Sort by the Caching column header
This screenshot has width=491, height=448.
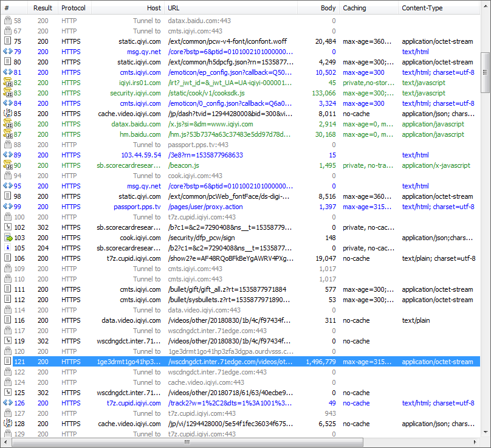(369, 8)
